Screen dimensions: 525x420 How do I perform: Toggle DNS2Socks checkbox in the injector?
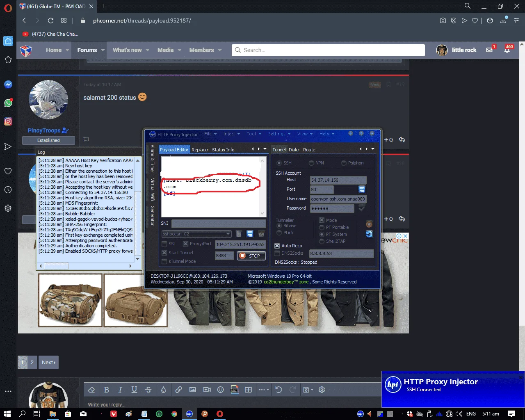pyautogui.click(x=277, y=253)
